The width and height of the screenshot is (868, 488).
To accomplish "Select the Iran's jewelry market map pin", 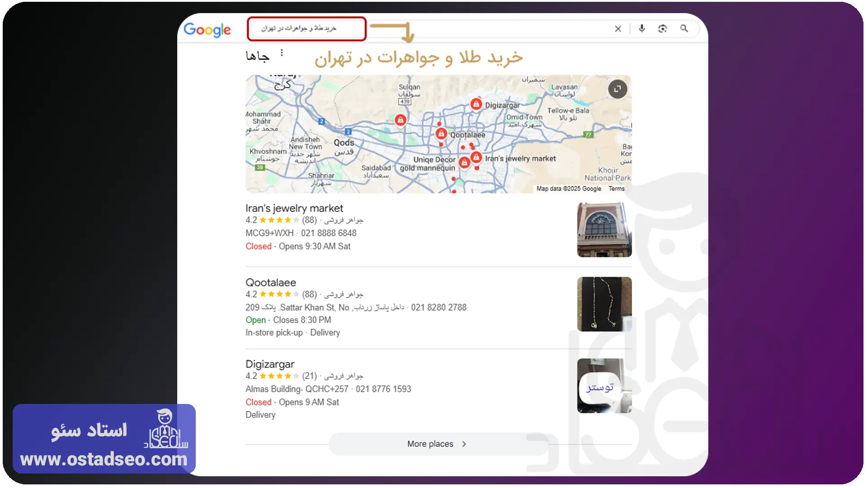I will [476, 157].
